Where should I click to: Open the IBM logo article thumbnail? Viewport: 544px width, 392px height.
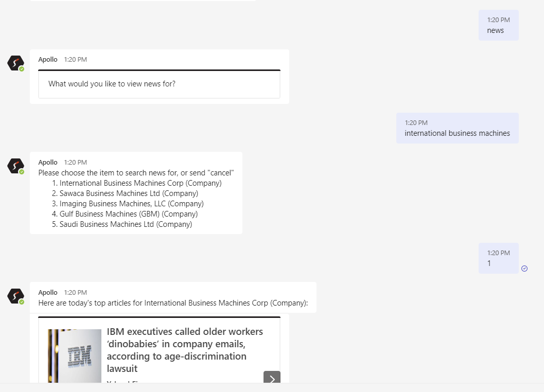[x=75, y=356]
